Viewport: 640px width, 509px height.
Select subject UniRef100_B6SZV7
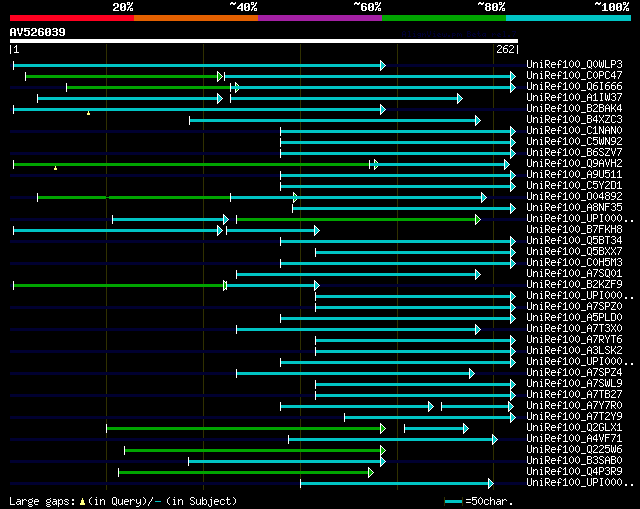[574, 153]
